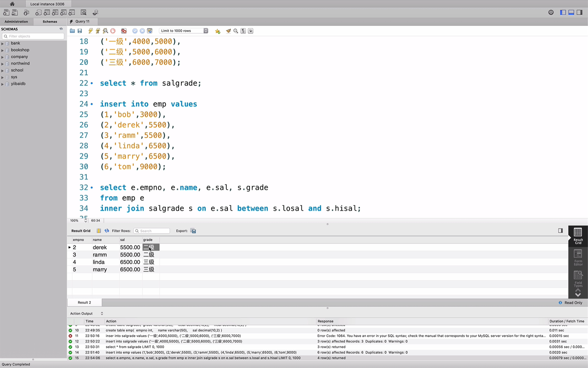
Task: Refresh result data icon
Action: point(107,231)
